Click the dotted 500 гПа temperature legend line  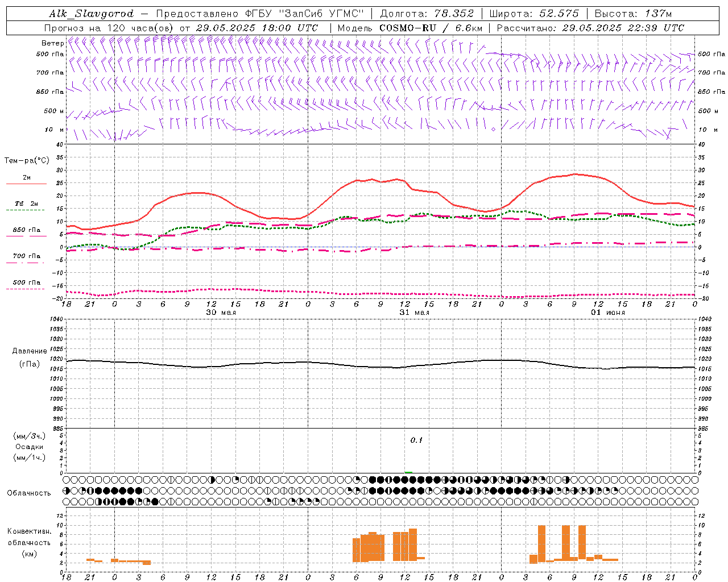pyautogui.click(x=26, y=289)
